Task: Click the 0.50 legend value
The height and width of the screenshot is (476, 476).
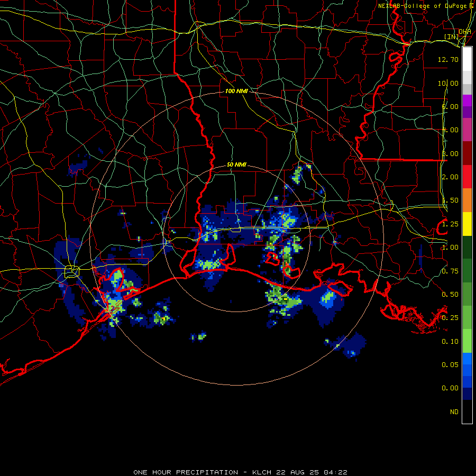Action: [450, 295]
